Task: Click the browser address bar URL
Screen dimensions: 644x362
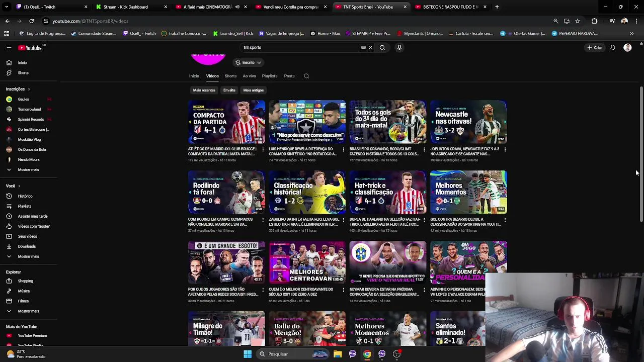Action: (x=91, y=21)
